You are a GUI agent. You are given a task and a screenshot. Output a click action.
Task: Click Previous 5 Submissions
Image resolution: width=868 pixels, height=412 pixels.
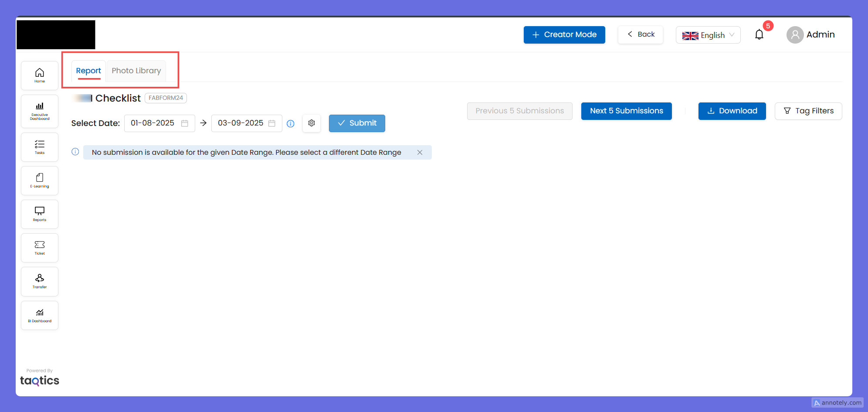[520, 111]
